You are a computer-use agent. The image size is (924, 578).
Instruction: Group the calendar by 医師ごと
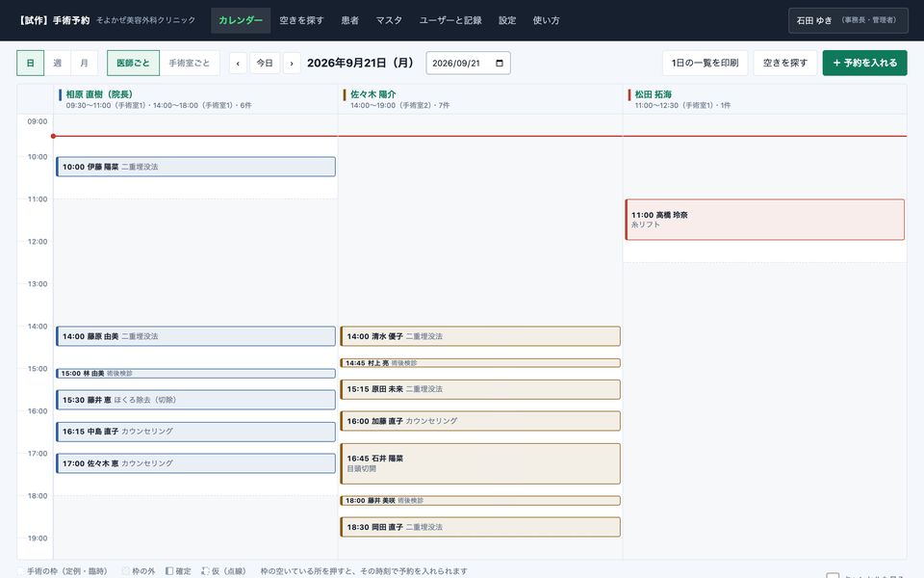[133, 64]
